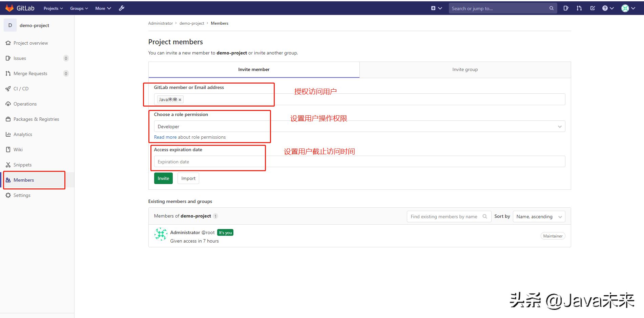Image resolution: width=644 pixels, height=318 pixels.
Task: Click demo-project title in sidebar
Action: coord(34,25)
